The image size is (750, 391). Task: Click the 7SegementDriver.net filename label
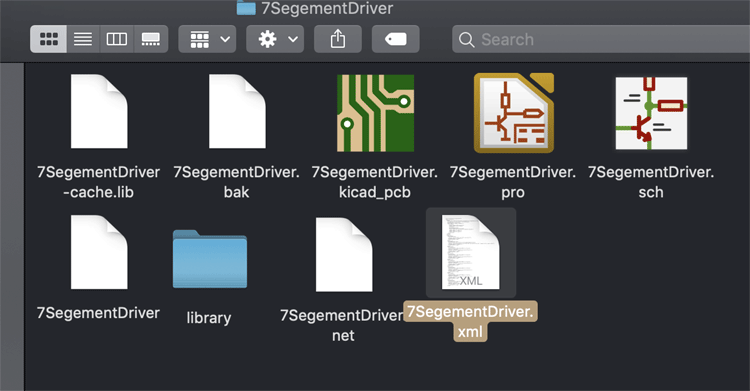[x=342, y=325]
